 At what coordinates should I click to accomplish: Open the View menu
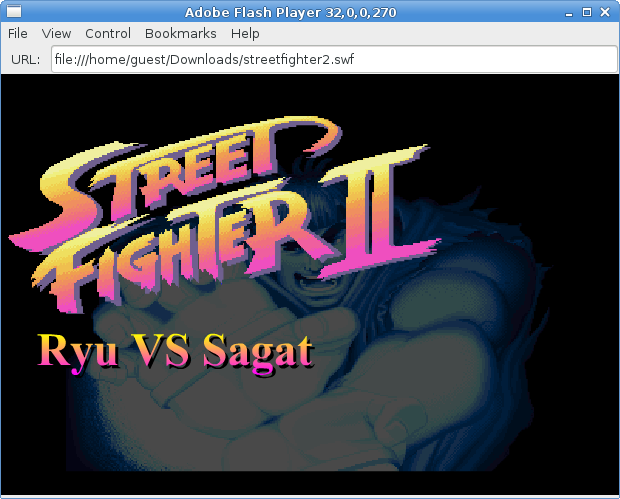pyautogui.click(x=56, y=34)
